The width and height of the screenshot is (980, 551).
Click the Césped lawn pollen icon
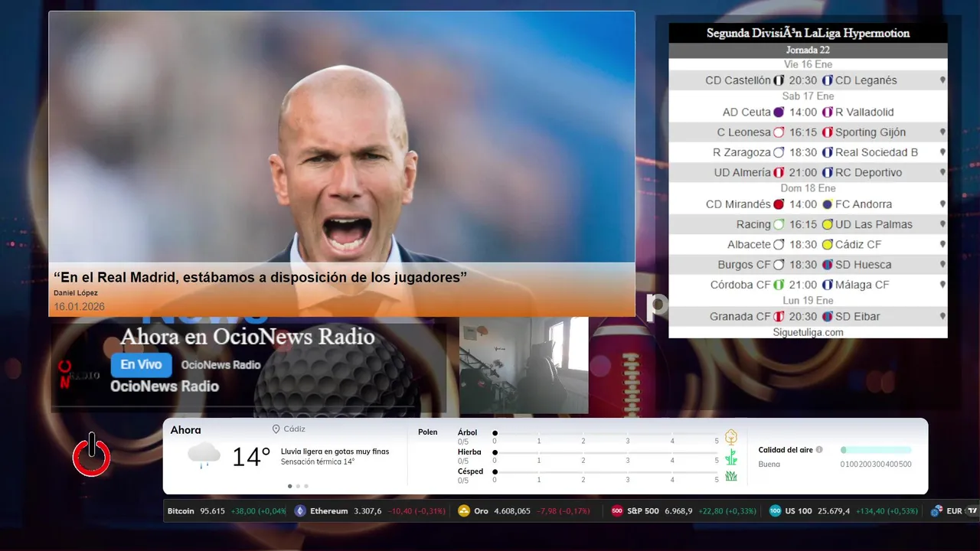tap(731, 476)
